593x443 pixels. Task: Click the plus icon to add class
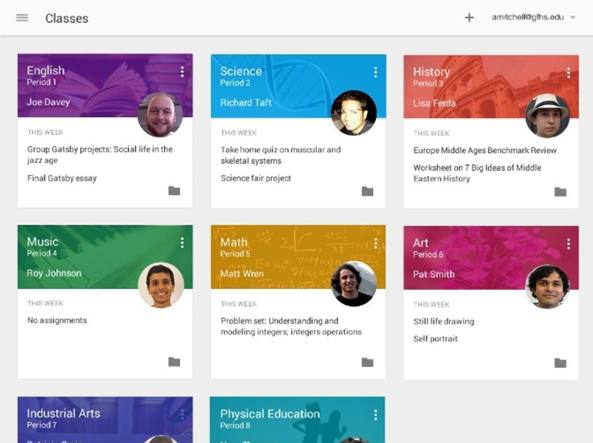click(x=469, y=17)
